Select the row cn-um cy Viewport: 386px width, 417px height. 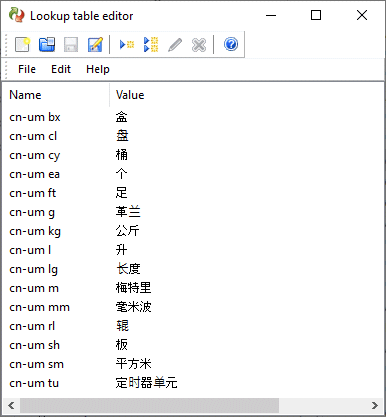[193, 155]
